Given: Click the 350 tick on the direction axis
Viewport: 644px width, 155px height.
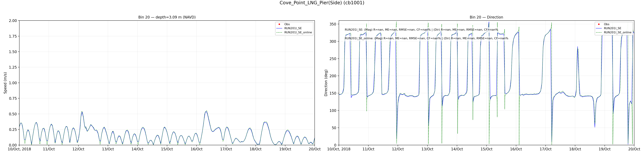Looking at the screenshot, I should pyautogui.click(x=333, y=24).
